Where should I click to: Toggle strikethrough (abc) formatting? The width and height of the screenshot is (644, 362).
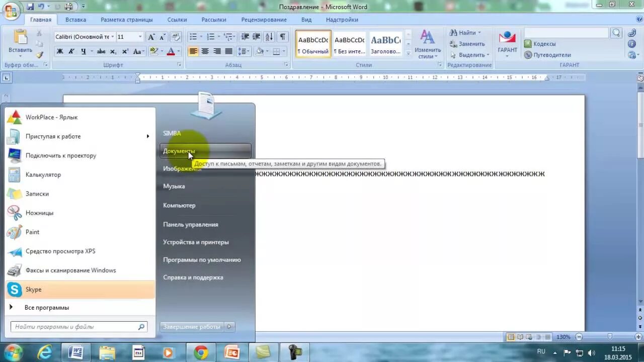[x=101, y=51]
